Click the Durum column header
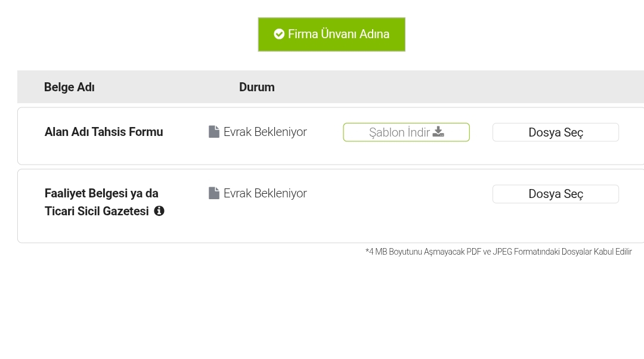 pos(256,87)
